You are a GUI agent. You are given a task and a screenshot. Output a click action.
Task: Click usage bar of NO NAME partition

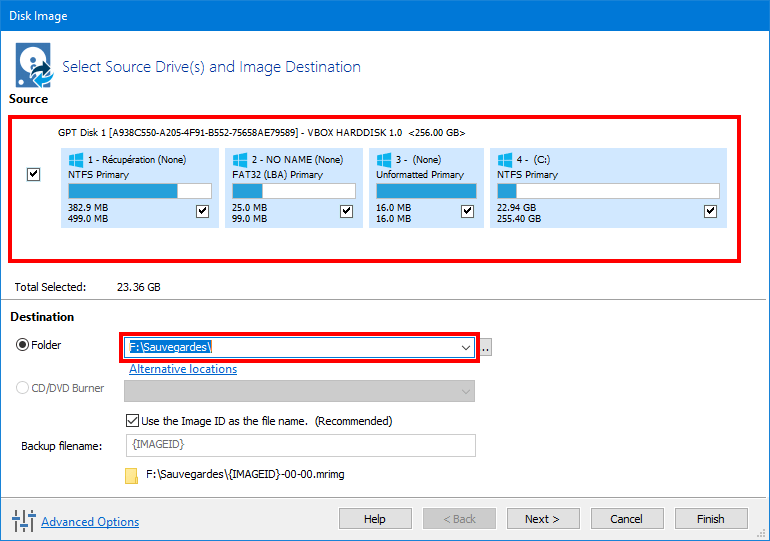point(294,191)
